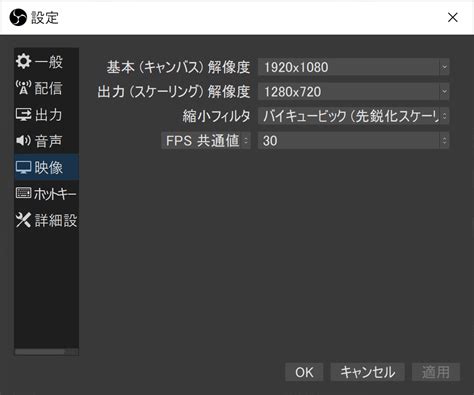Click the 基本 (キャンバス) 解像度 label

pyautogui.click(x=178, y=67)
